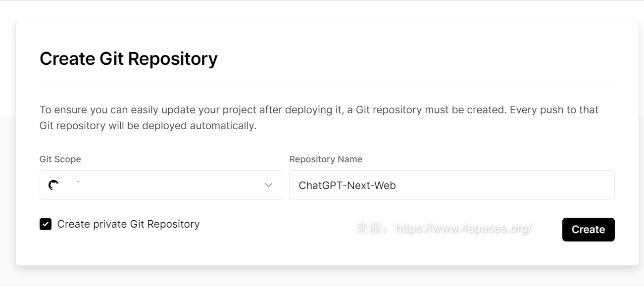This screenshot has width=644, height=287.
Task: Click the divider line under the heading
Action: pos(327,84)
